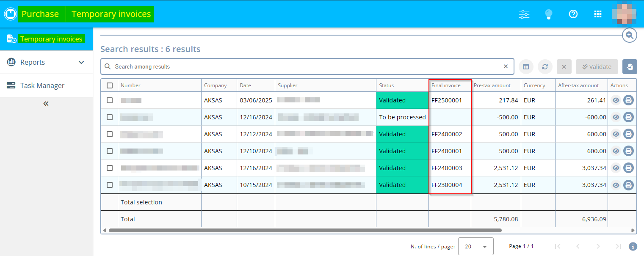This screenshot has width=644, height=256.
Task: Select checkbox for invoice FF2300004 row
Action: (x=110, y=185)
